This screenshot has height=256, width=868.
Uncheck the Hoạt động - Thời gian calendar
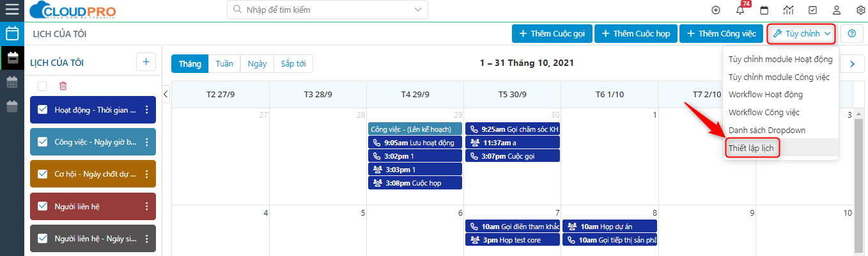point(43,110)
